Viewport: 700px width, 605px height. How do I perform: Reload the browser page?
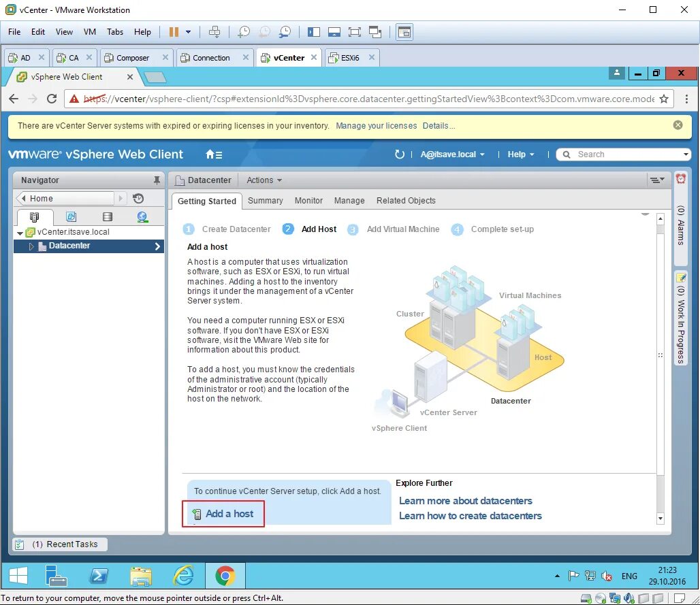point(52,99)
